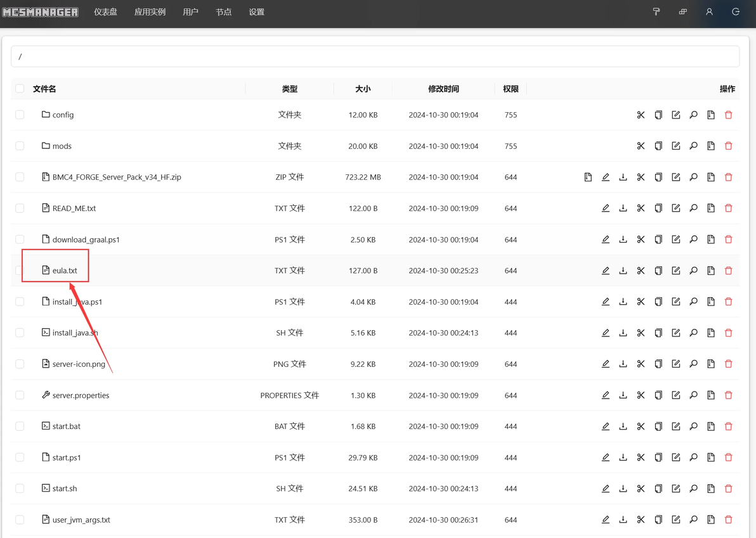The image size is (756, 538).
Task: Tick the READ_ME.txt checkbox
Action: [20, 208]
